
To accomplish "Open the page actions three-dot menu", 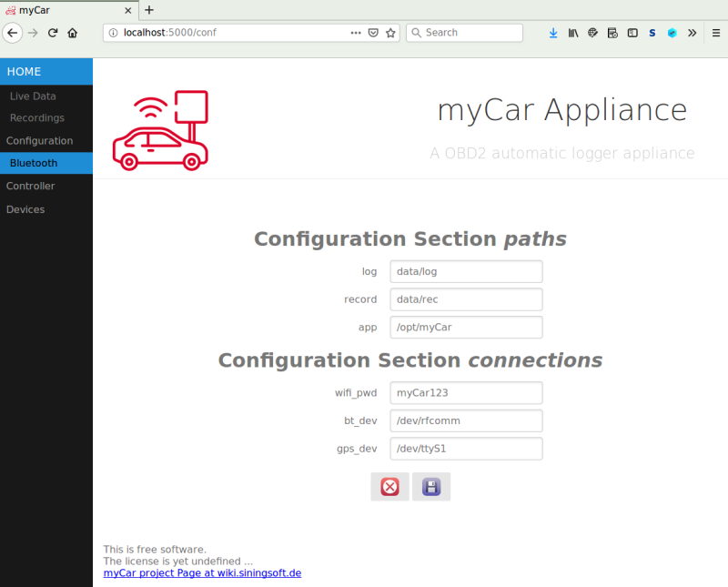I will 355,33.
